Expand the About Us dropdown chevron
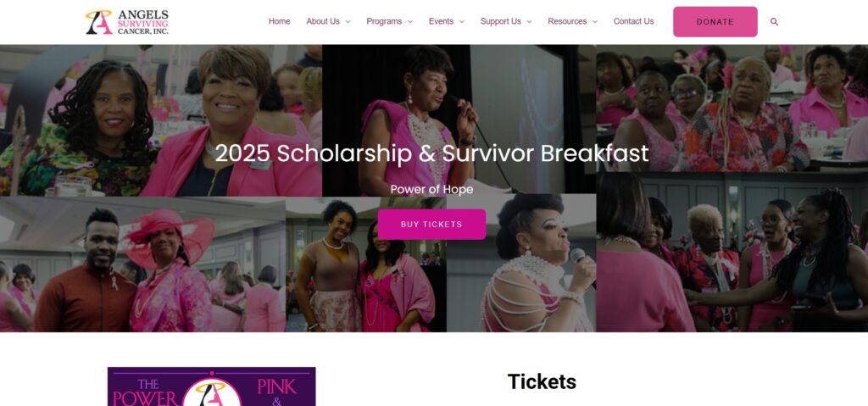868x406 pixels. pos(348,21)
